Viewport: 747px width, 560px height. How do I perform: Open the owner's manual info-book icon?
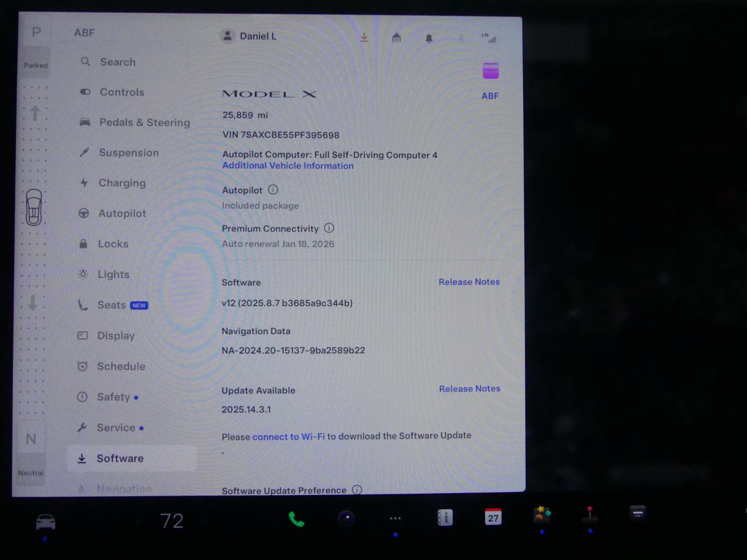pos(445,517)
